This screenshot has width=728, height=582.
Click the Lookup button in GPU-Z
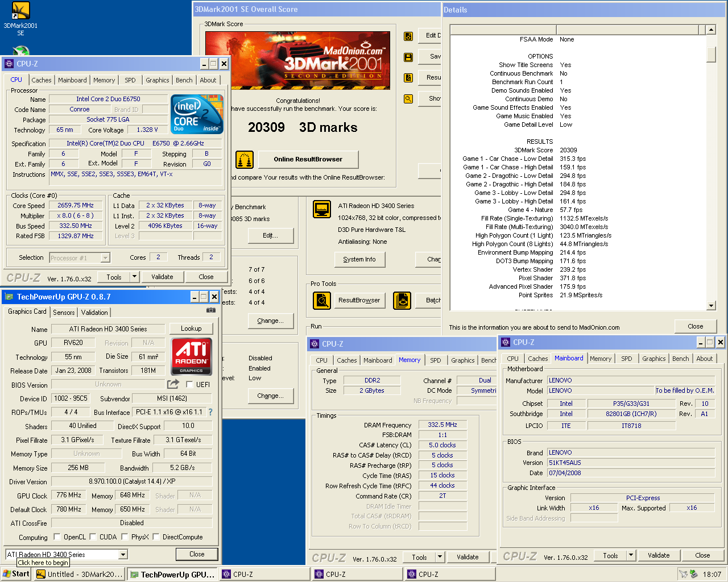point(191,329)
